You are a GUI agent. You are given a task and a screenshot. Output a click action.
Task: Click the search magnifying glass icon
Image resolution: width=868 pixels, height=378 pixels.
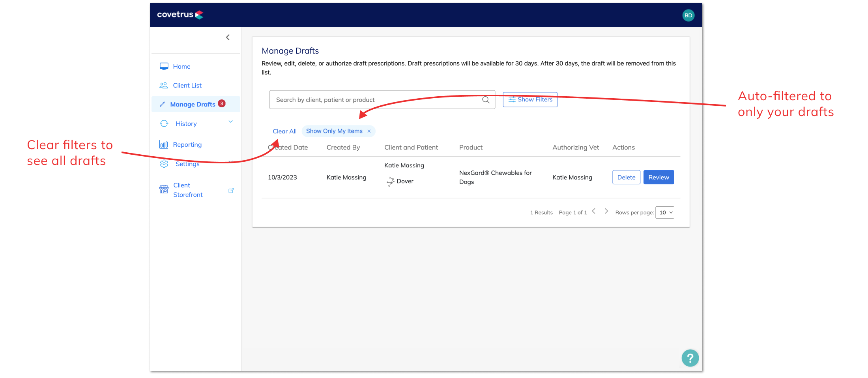tap(486, 100)
